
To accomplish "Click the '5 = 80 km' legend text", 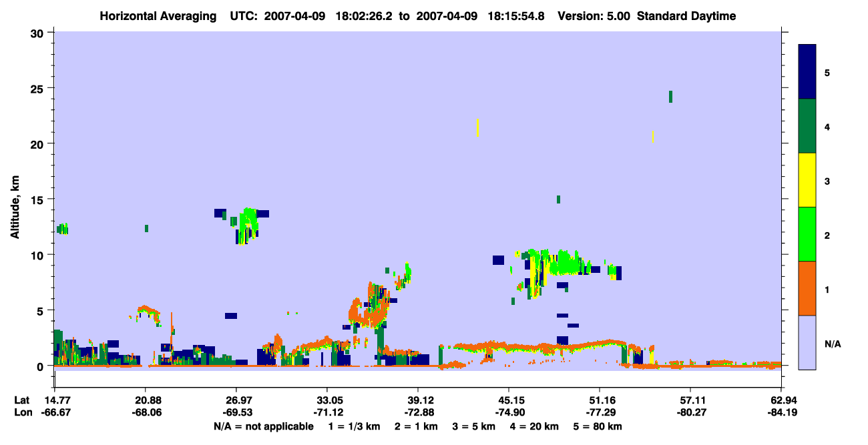I will pos(598,426).
